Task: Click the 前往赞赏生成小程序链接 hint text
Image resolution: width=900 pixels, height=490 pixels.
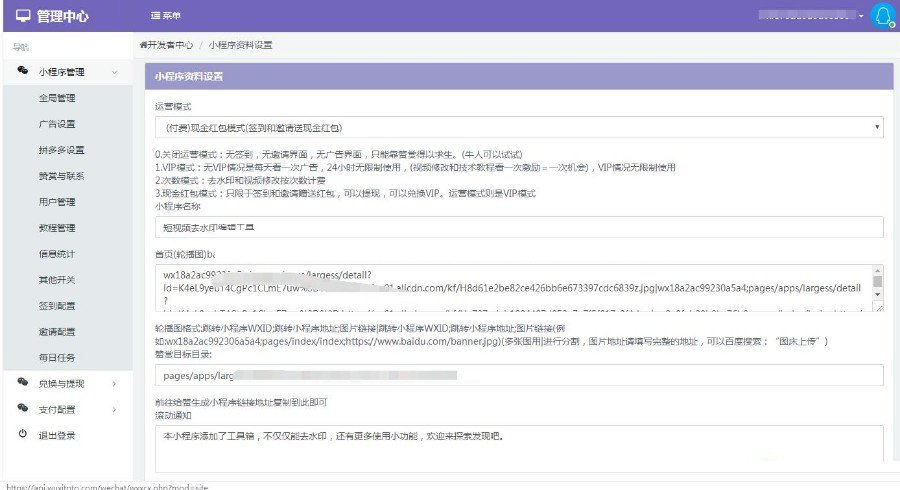Action: click(x=241, y=402)
